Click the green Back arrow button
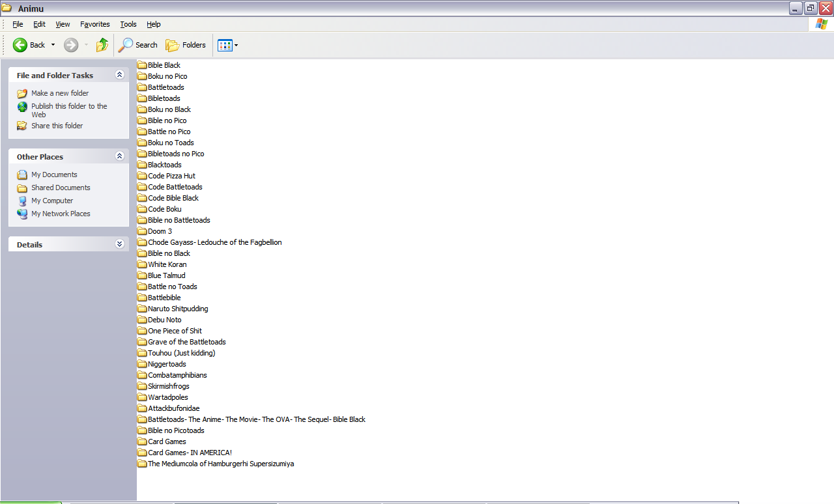The width and height of the screenshot is (834, 504). coord(20,45)
